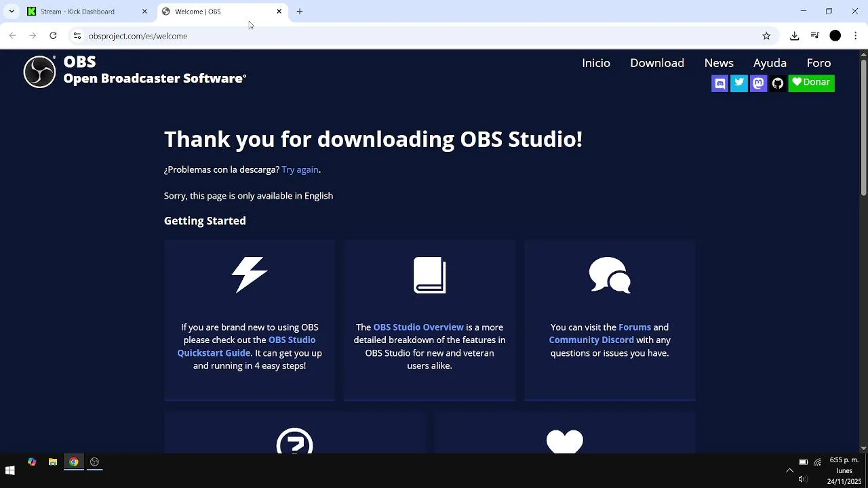Open the volume control in tray

[x=803, y=479]
